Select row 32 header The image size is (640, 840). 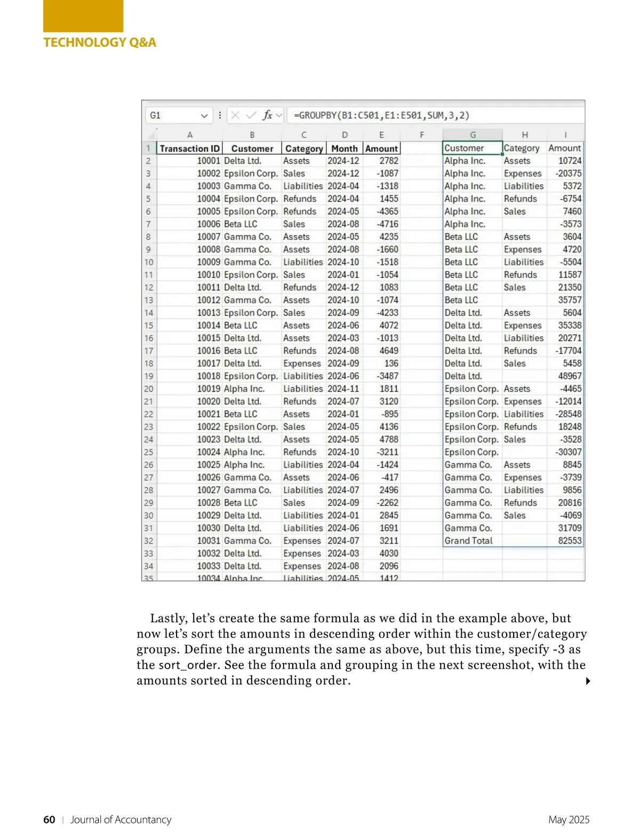[x=148, y=541]
